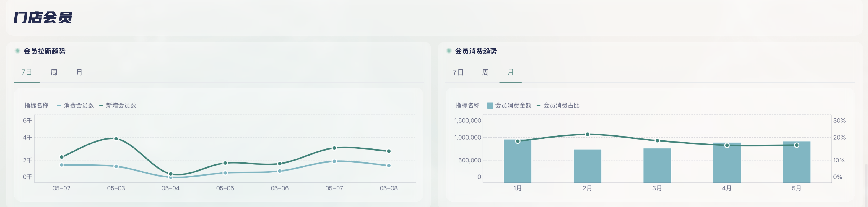This screenshot has width=868, height=207.
Task: Click the 新增会员数 point at 05-07
Action: (x=334, y=148)
